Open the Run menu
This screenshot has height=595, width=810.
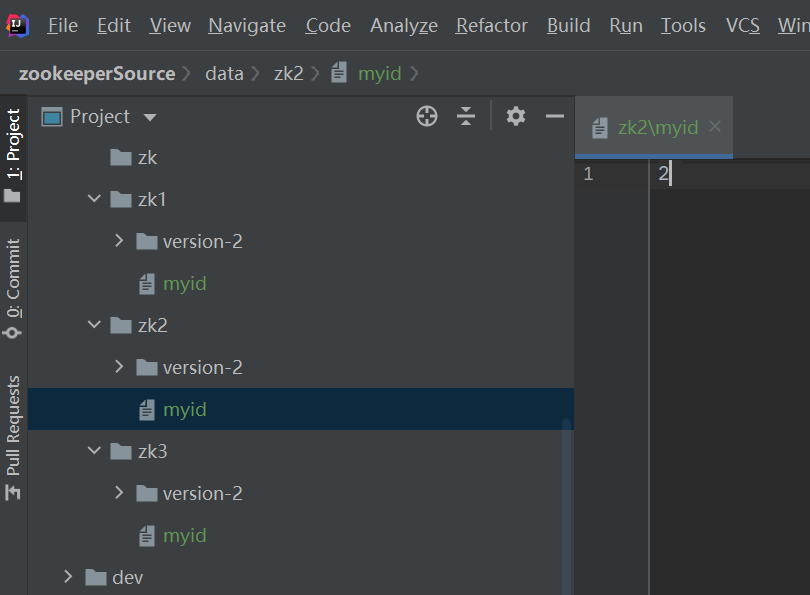626,25
